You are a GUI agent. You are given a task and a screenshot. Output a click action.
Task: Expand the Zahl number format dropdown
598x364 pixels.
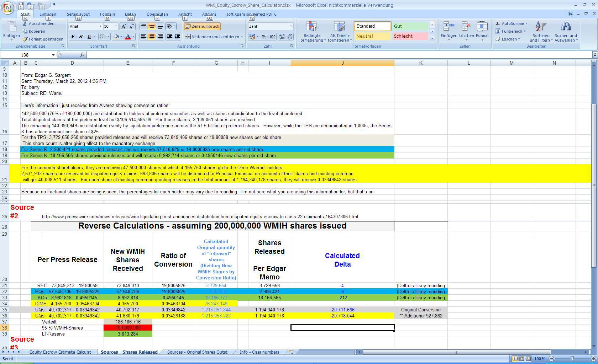click(x=290, y=26)
